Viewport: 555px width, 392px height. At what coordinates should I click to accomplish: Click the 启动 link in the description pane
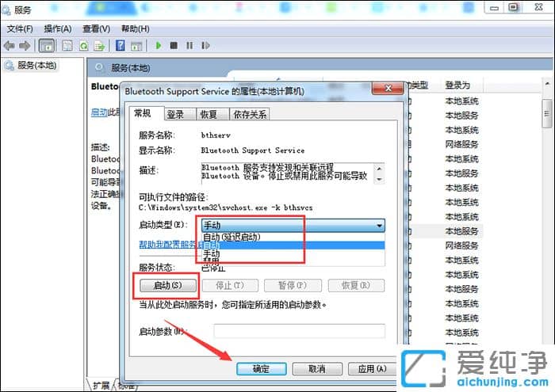tap(99, 112)
